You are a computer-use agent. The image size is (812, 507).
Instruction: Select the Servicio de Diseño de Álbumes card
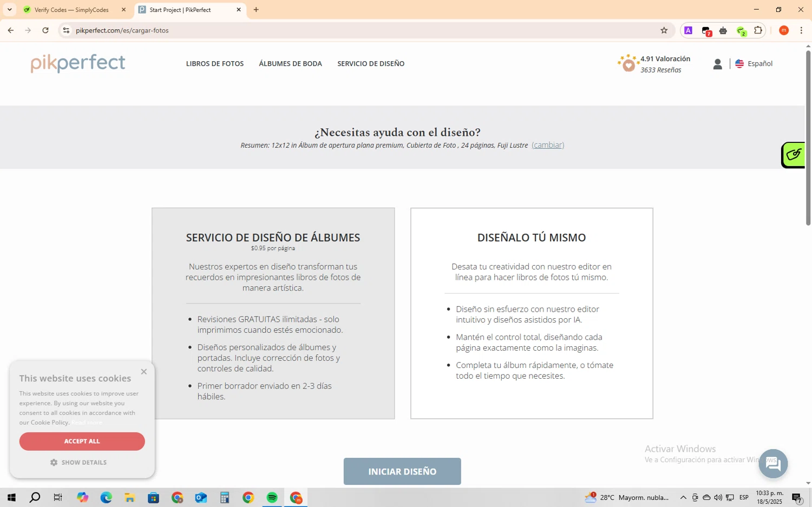tap(273, 313)
